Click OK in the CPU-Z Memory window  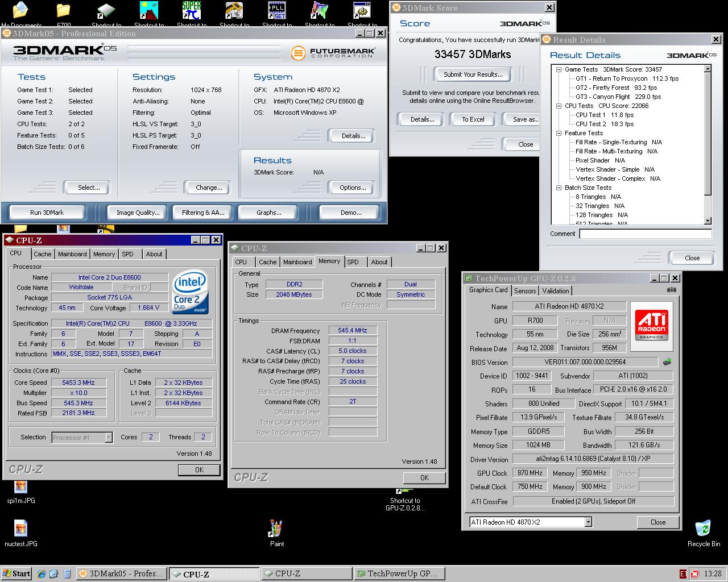click(x=424, y=478)
